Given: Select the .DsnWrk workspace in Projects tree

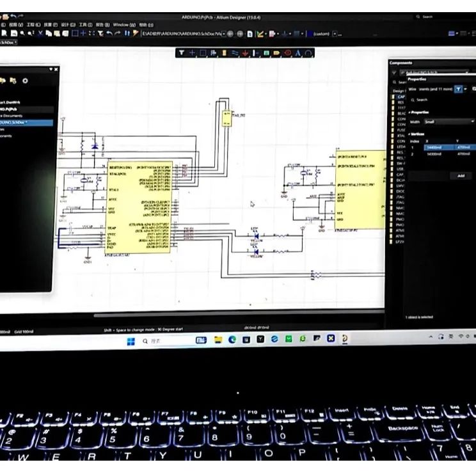Looking at the screenshot, I should point(10,102).
